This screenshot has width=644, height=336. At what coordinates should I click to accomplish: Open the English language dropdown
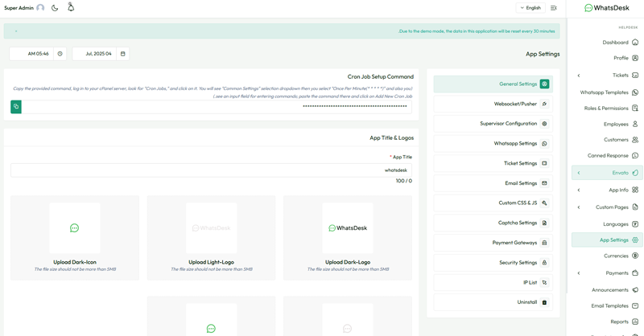click(530, 8)
